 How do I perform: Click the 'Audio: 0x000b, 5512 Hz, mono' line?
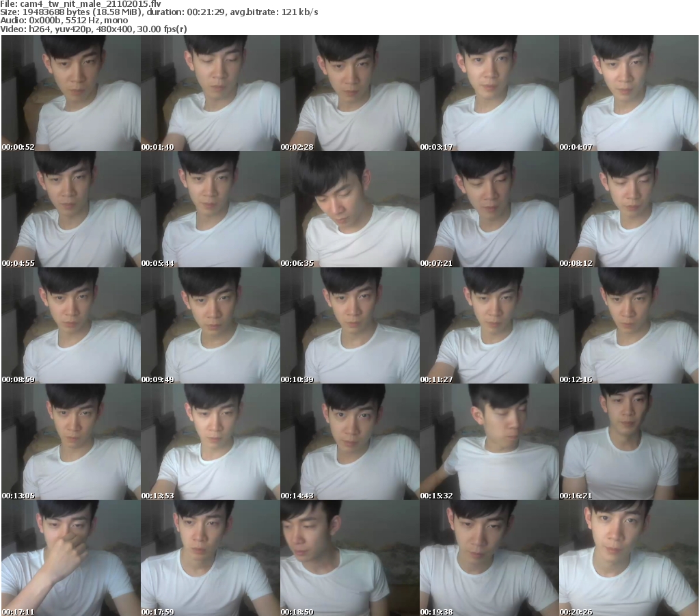(64, 21)
